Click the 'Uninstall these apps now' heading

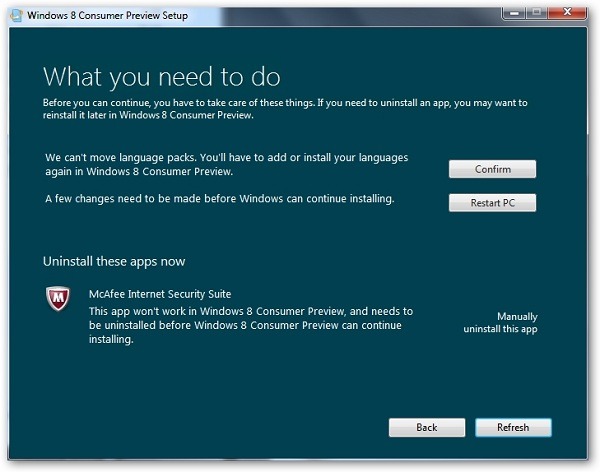click(x=114, y=261)
